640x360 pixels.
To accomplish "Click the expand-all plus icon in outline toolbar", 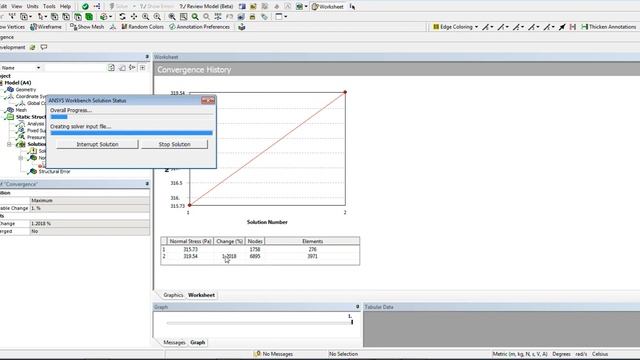I will click(x=142, y=68).
